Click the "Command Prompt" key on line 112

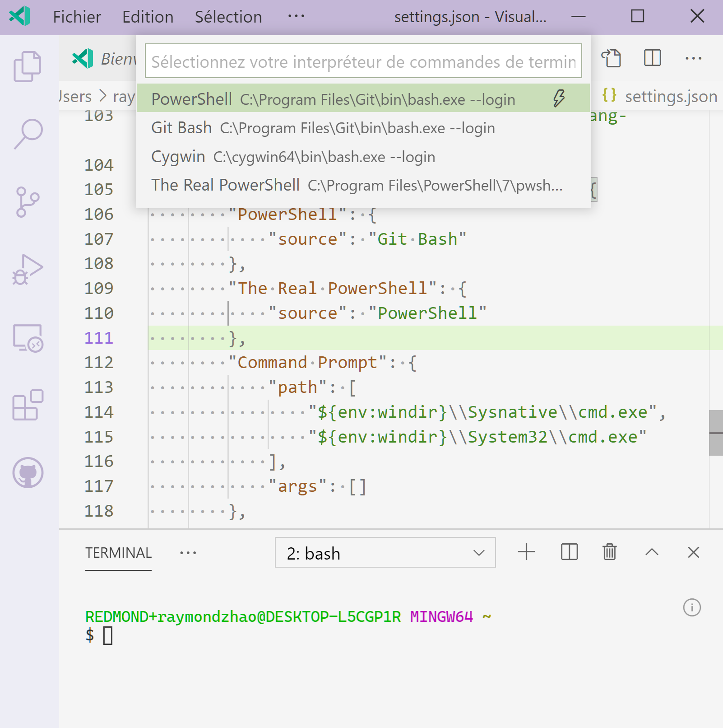point(308,363)
